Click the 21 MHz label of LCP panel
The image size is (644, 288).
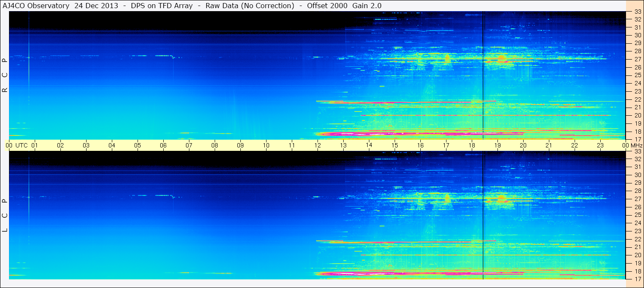click(x=638, y=247)
